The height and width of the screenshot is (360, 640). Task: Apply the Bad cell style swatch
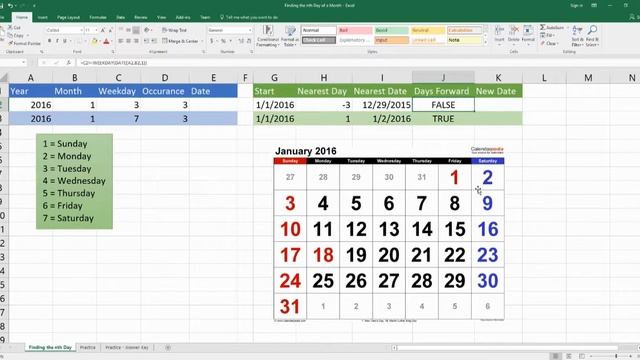pos(355,30)
